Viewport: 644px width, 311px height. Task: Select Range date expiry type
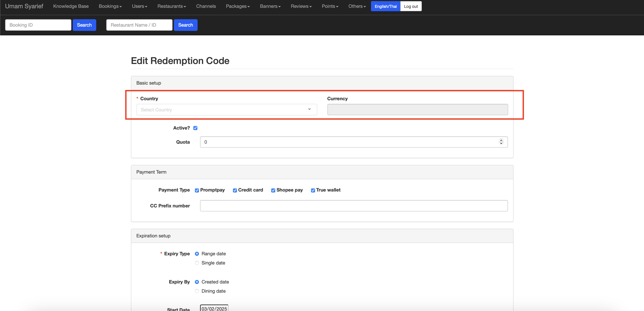pyautogui.click(x=197, y=254)
